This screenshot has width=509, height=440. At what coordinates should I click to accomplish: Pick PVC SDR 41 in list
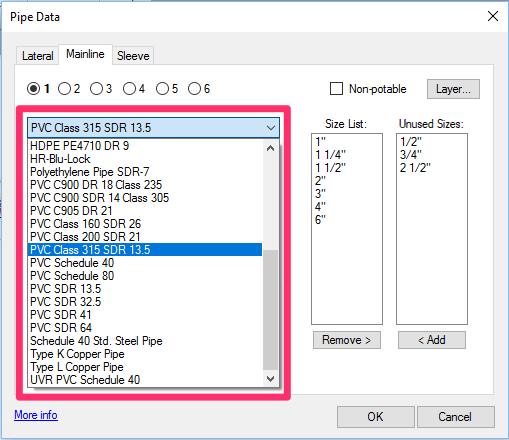pos(145,315)
